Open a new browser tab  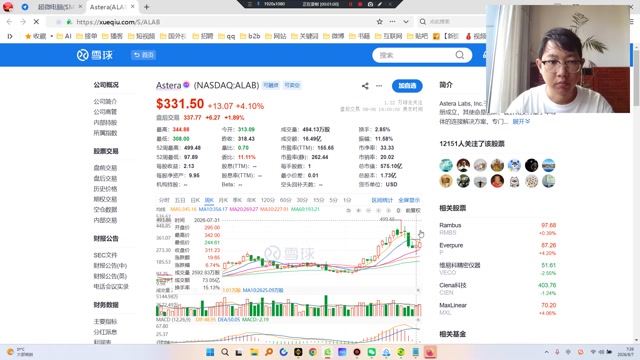(x=147, y=7)
